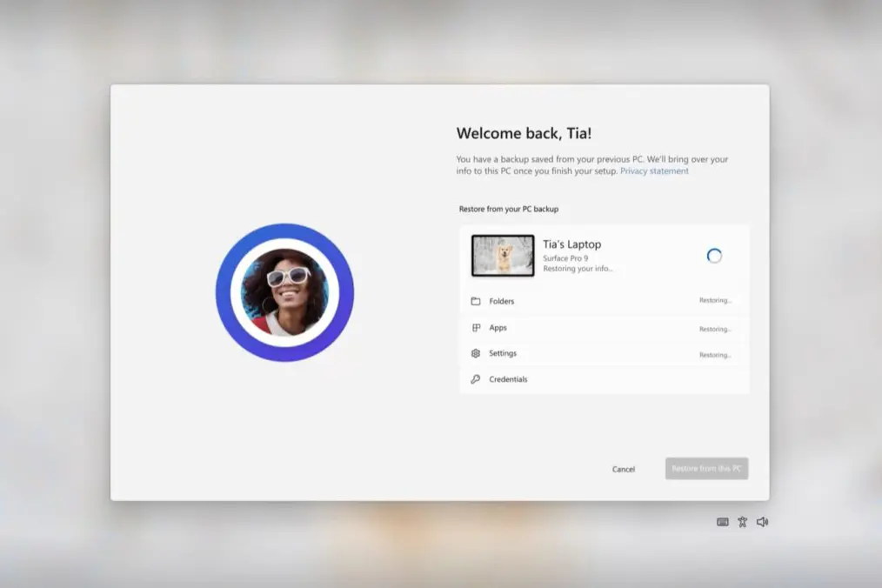The width and height of the screenshot is (882, 588).
Task: Click the volume speaker icon
Action: click(x=762, y=522)
